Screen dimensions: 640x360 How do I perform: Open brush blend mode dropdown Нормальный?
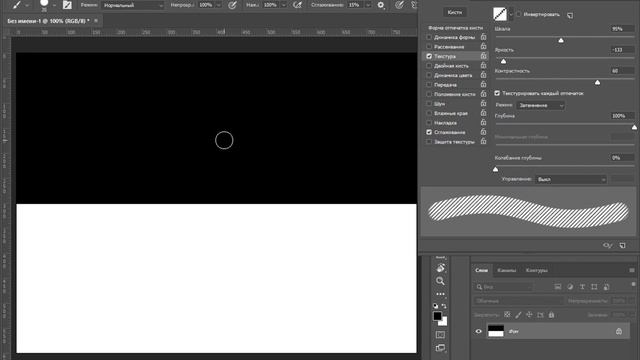(x=133, y=5)
